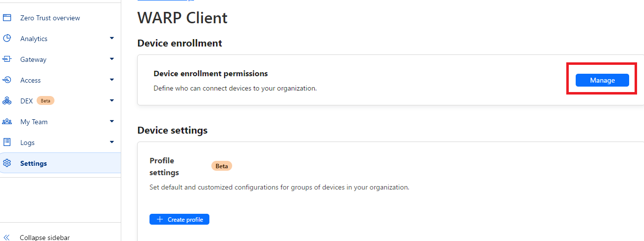The image size is (644, 241).
Task: Click the DEX sidebar icon
Action: point(7,101)
